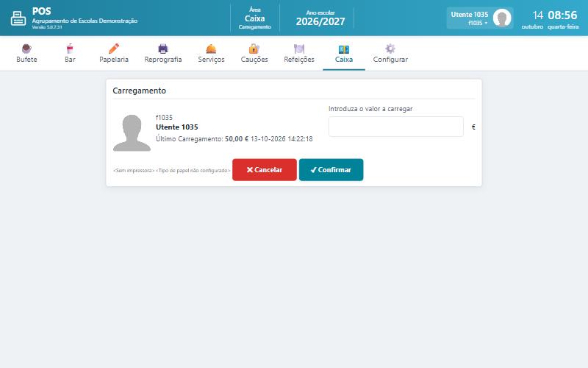Viewport: 588px width, 368px height.
Task: Click 'Agrupamento de Escolas Demonstração' text
Action: click(x=85, y=21)
